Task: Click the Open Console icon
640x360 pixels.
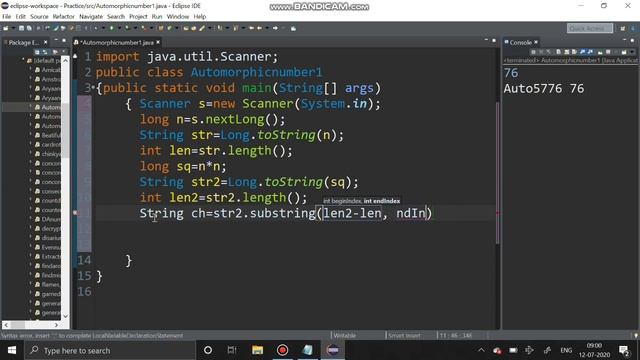Action: [x=624, y=52]
